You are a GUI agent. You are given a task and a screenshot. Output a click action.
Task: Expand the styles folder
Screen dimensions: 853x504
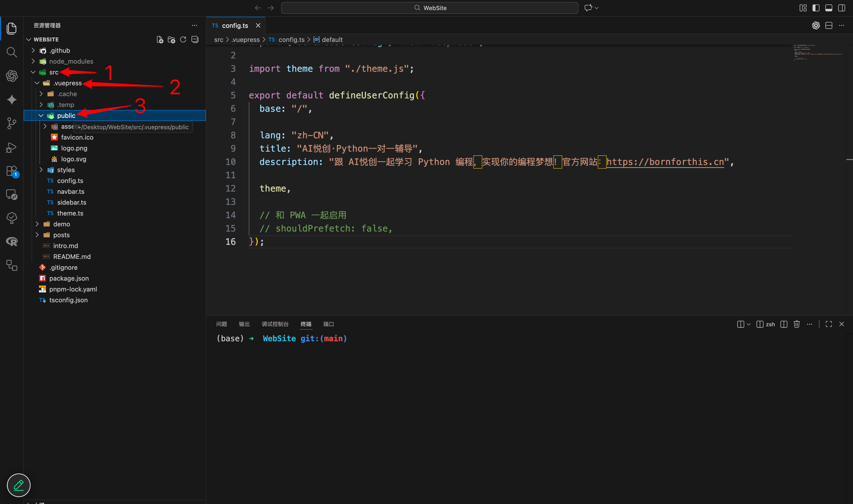click(41, 170)
